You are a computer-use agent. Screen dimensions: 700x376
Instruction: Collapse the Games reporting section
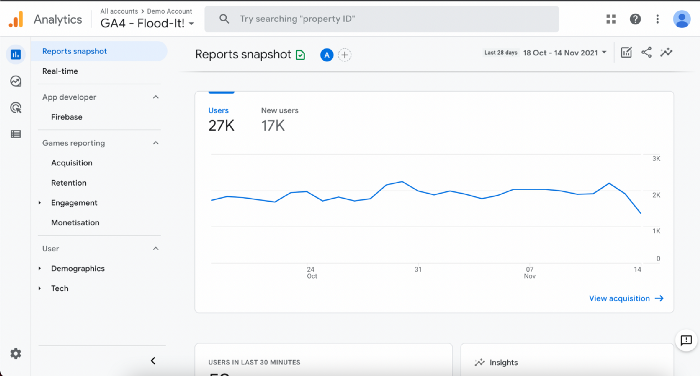click(156, 143)
